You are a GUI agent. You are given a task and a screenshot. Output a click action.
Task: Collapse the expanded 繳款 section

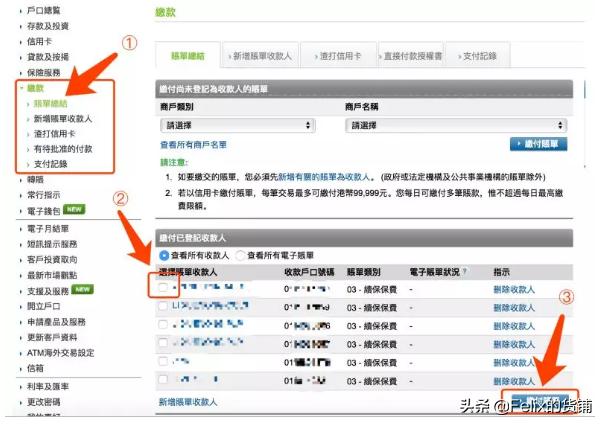point(35,88)
